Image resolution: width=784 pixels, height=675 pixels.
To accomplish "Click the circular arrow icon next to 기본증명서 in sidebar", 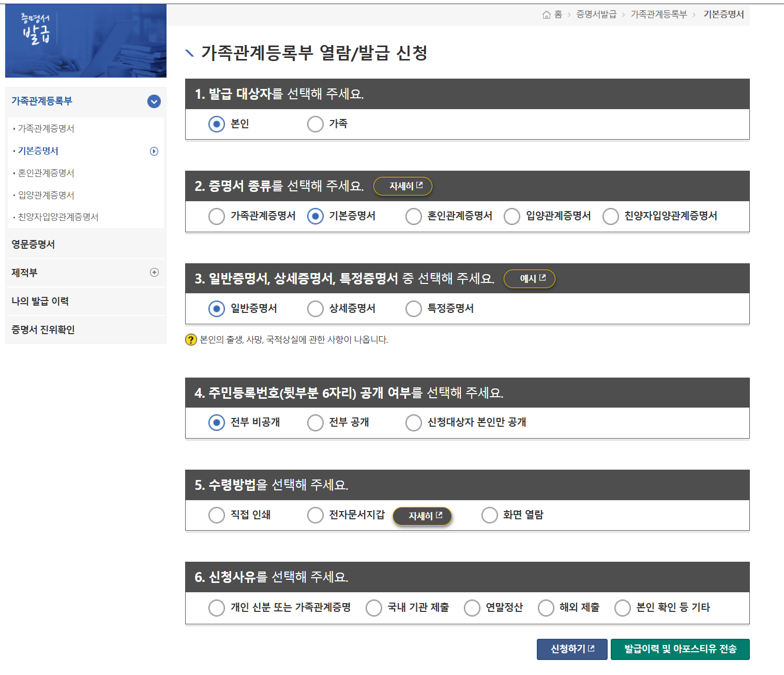I will (x=154, y=151).
